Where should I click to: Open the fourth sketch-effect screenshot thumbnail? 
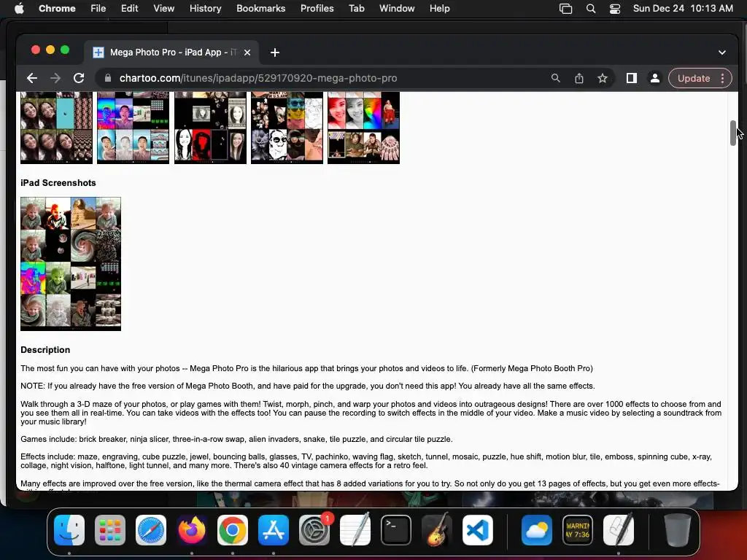coord(287,128)
